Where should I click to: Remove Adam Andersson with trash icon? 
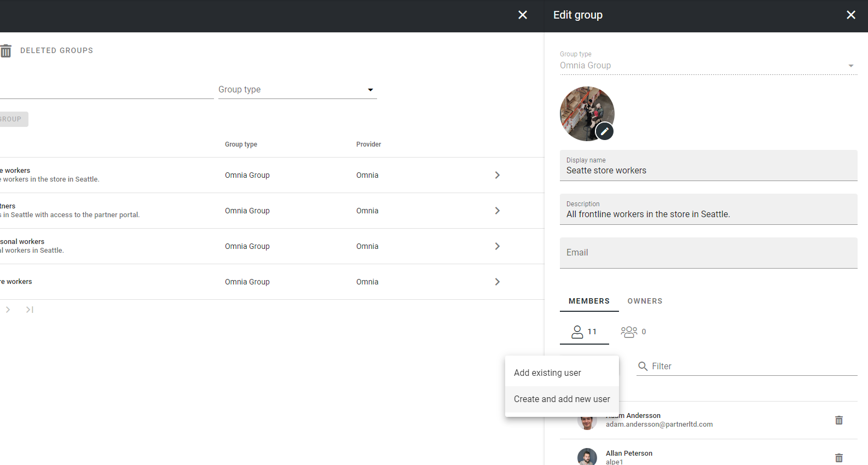839,420
